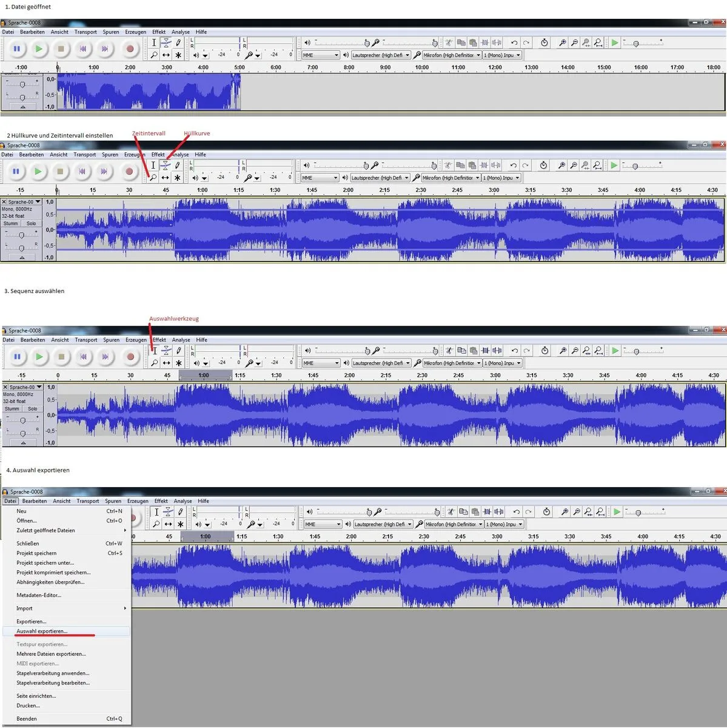Toggle Solo on the third window's track

click(32, 409)
